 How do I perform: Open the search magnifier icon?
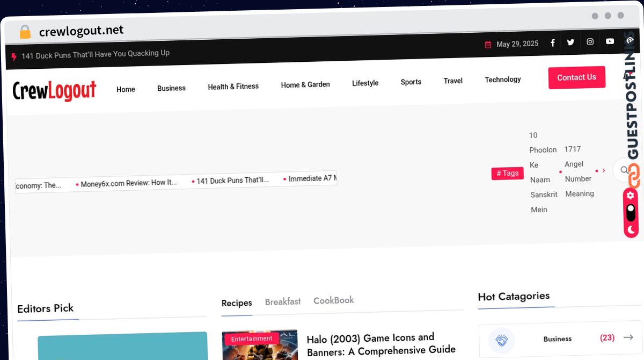pyautogui.click(x=624, y=170)
